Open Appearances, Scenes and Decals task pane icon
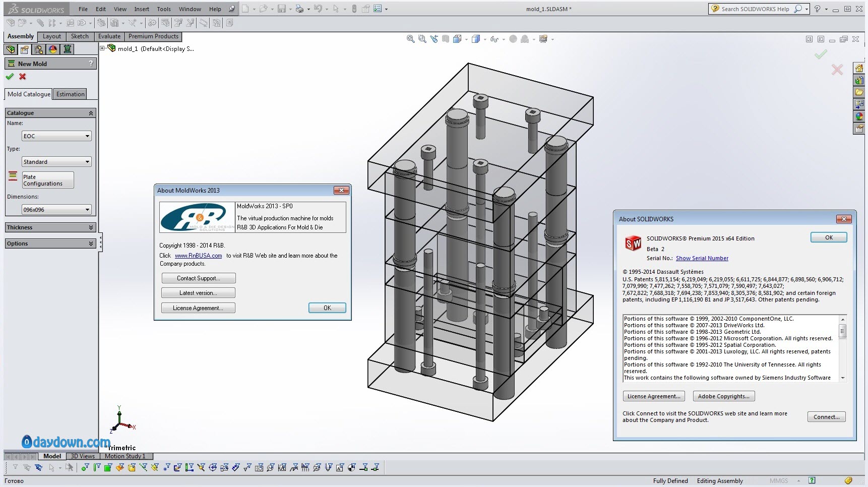Image resolution: width=868 pixels, height=487 pixels. 859,117
